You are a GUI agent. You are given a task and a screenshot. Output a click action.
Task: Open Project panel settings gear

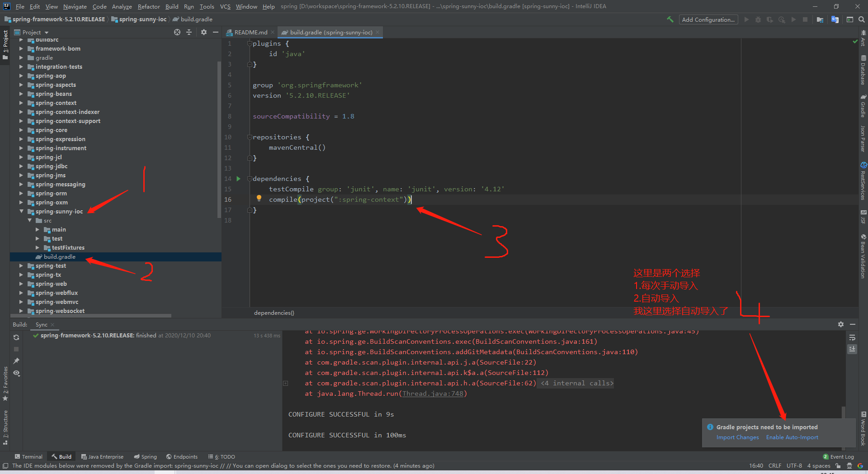click(x=204, y=32)
